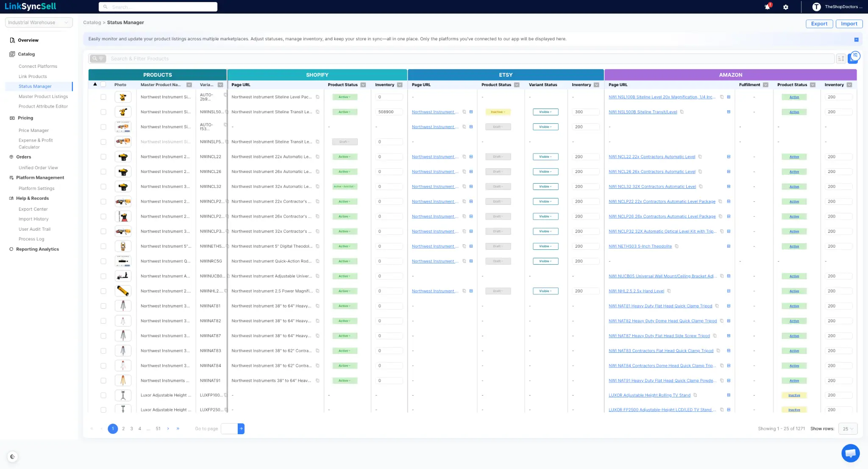Click the TheShopDoctors account avatar

click(x=816, y=7)
